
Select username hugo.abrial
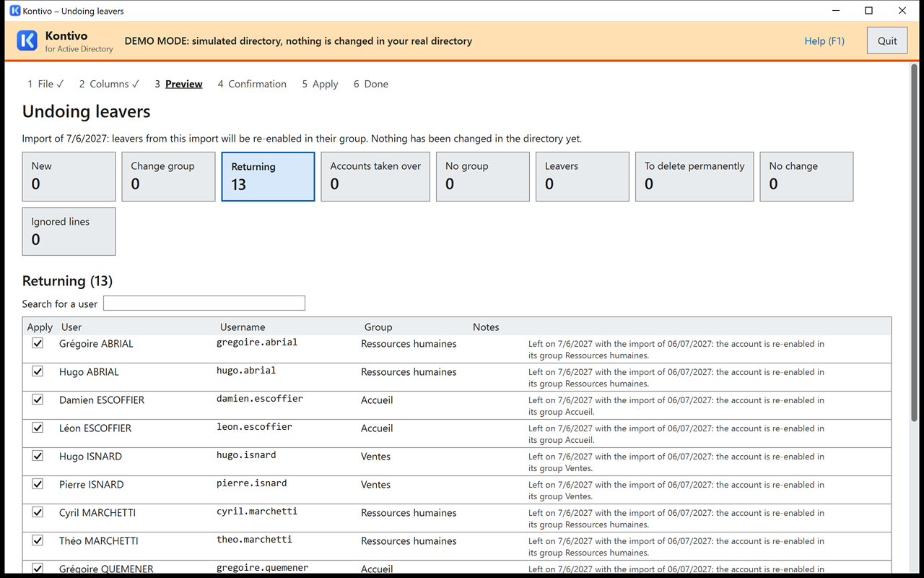point(246,371)
